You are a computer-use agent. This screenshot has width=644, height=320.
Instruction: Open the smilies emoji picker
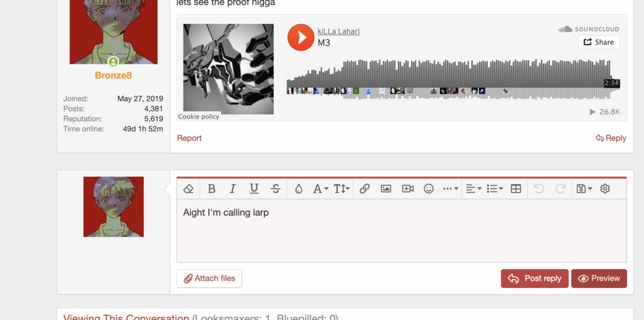pos(429,189)
